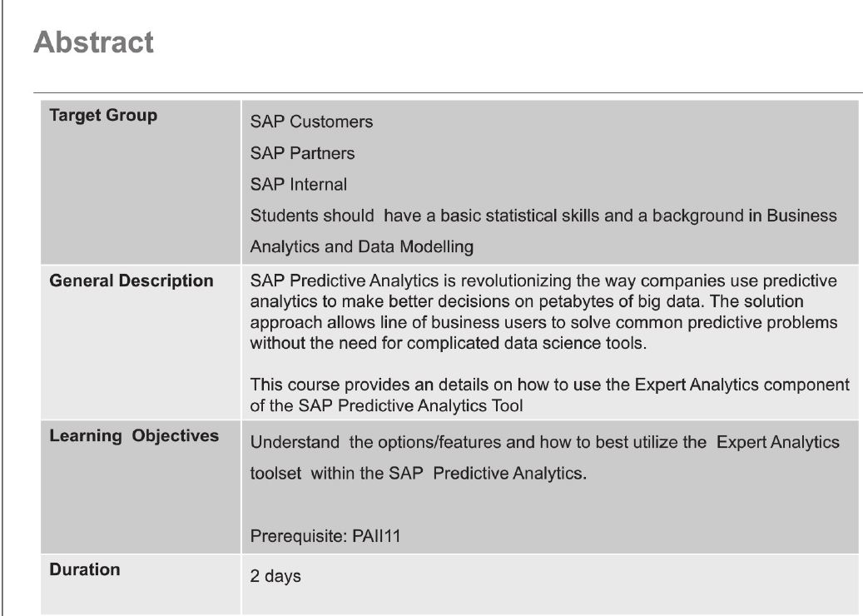The width and height of the screenshot is (863, 616).
Task: Select the Duration row label
Action: click(x=85, y=569)
